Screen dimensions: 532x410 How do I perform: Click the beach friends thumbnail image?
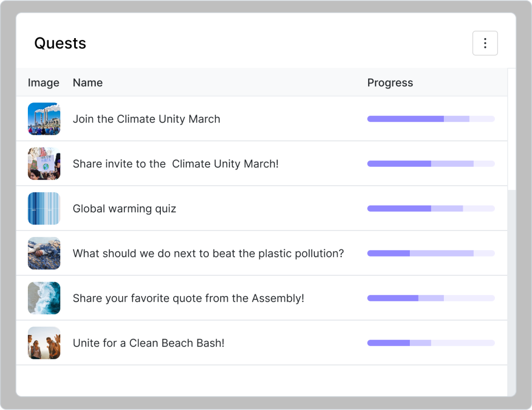tap(44, 343)
